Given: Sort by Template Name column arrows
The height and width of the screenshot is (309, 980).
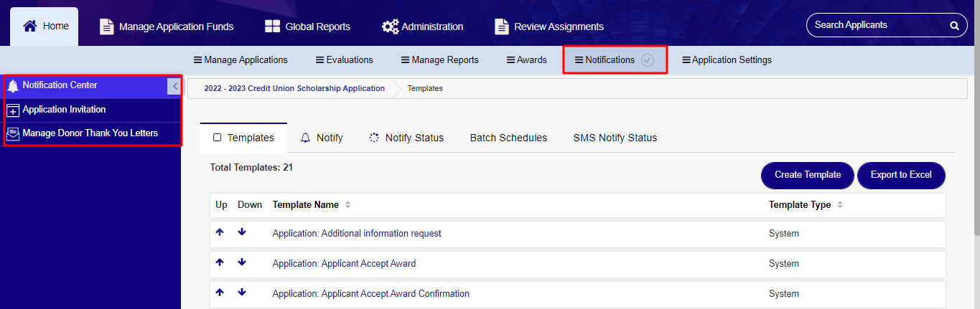Looking at the screenshot, I should [348, 205].
